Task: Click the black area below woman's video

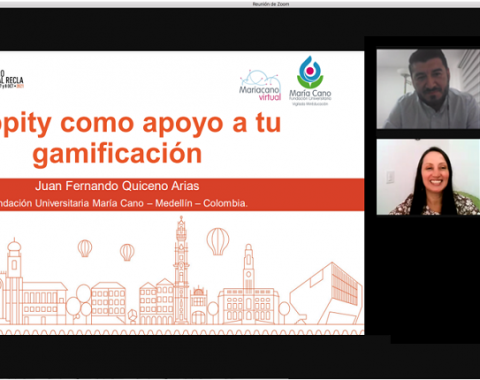Action: pyautogui.click(x=435, y=280)
